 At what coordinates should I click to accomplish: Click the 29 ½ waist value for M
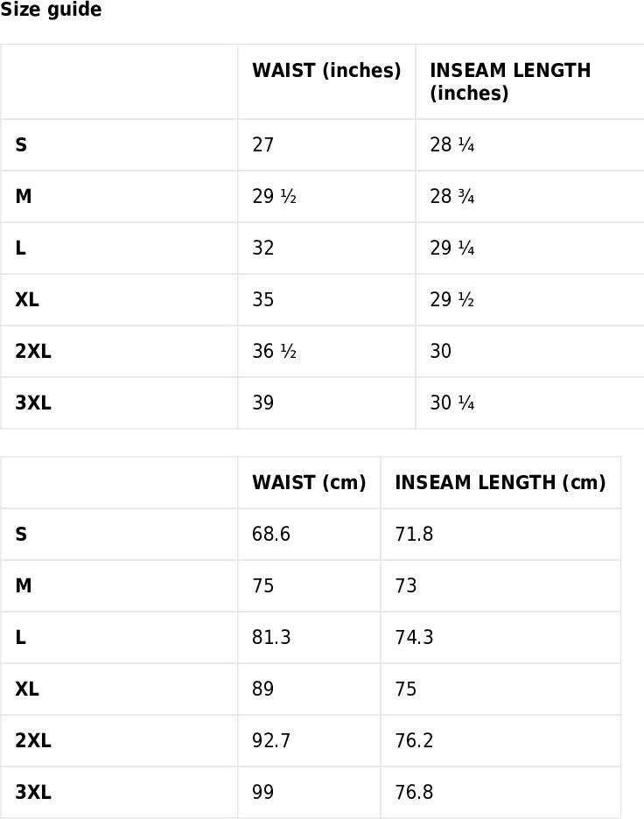(x=274, y=196)
